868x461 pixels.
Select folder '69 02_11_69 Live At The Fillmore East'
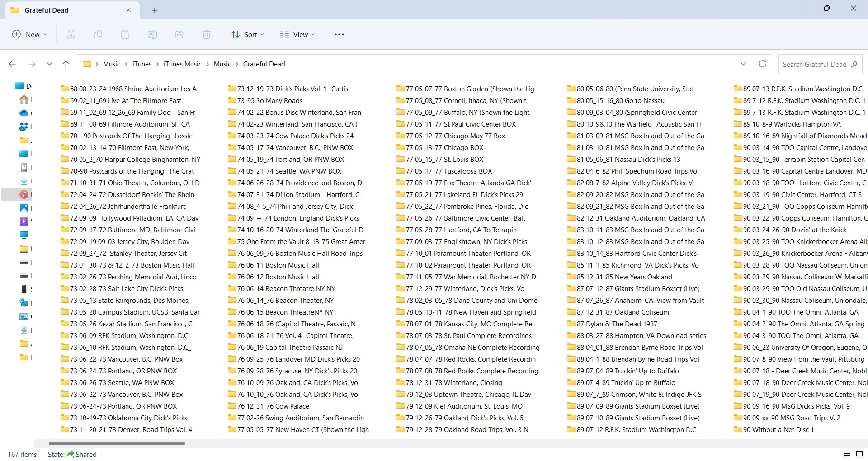pyautogui.click(x=121, y=100)
